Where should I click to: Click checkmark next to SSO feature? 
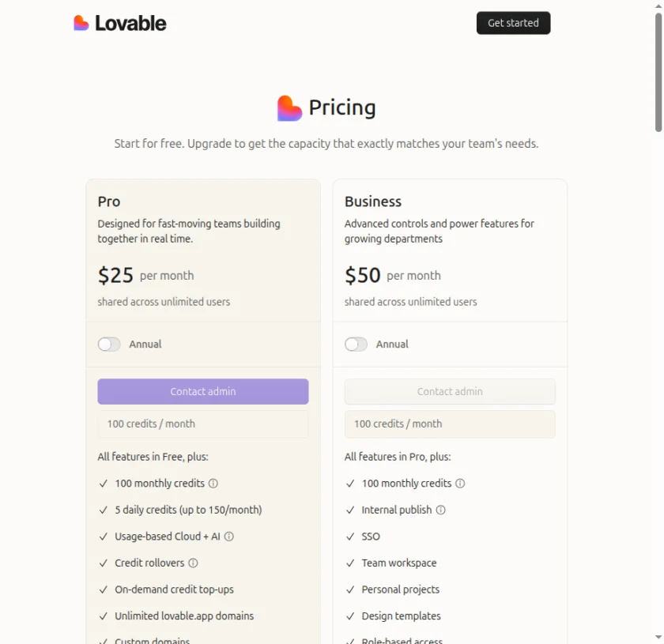[349, 536]
